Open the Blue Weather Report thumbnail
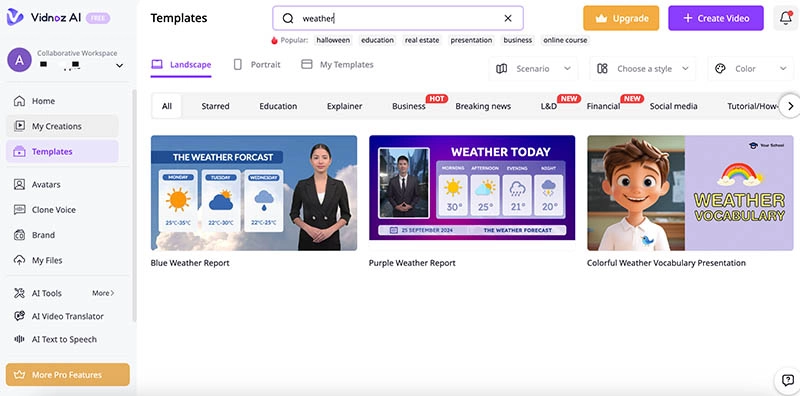This screenshot has height=396, width=800. click(x=254, y=193)
